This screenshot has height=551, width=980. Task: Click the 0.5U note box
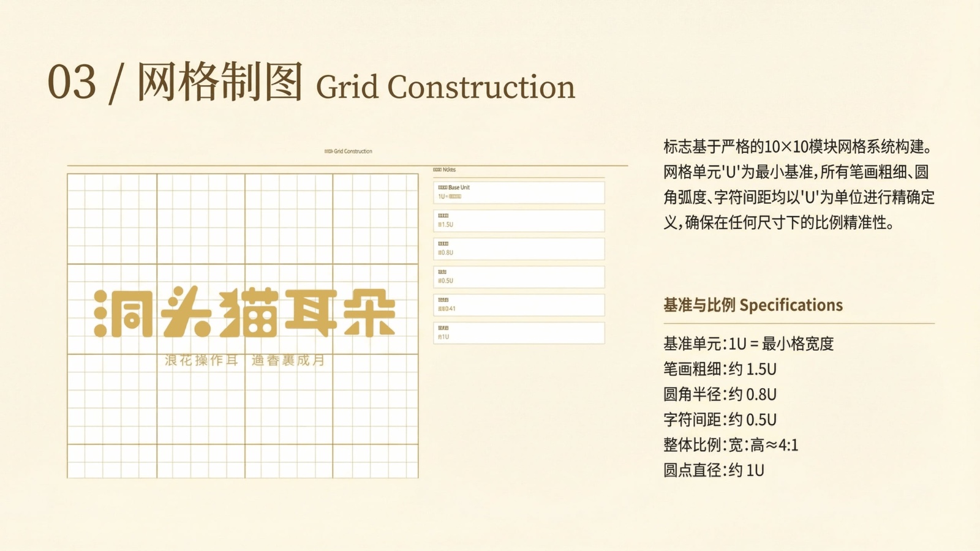519,277
